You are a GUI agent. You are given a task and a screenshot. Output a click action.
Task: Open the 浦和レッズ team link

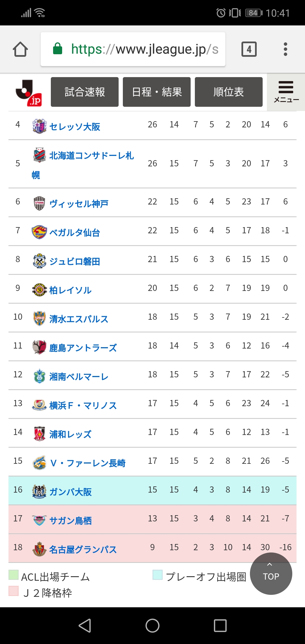(x=70, y=434)
